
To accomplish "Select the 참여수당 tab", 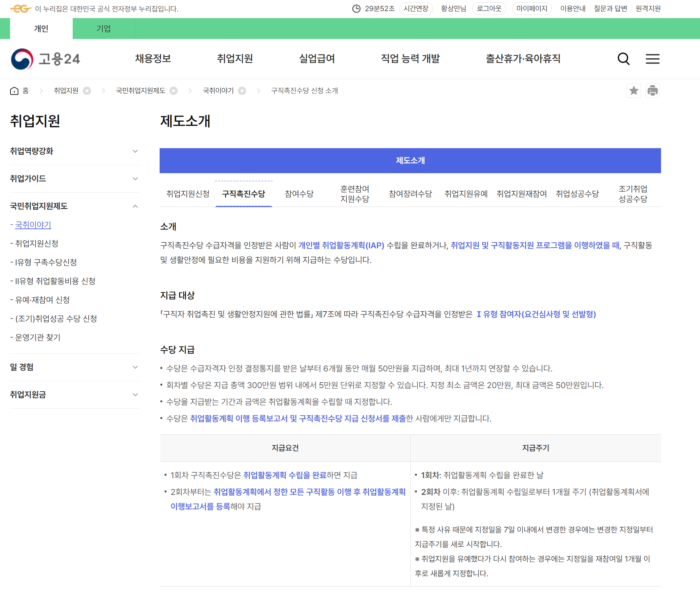I will pyautogui.click(x=299, y=194).
